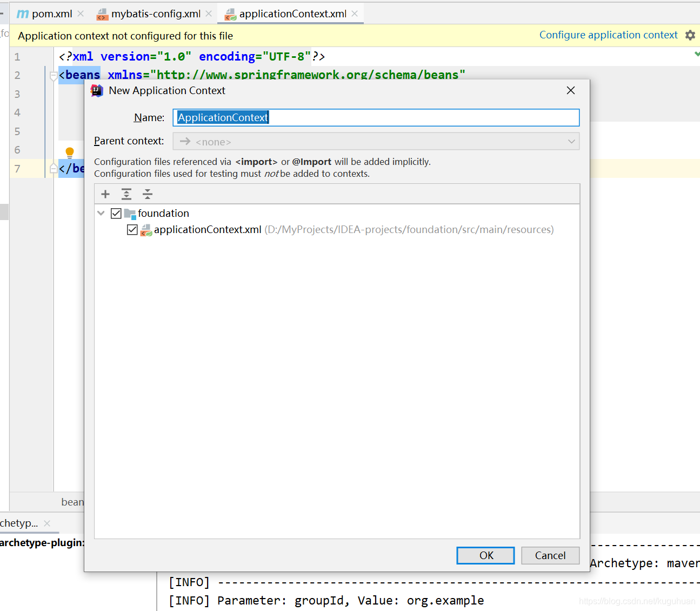
Task: Close the applicationContext.xml editor tab
Action: click(355, 14)
